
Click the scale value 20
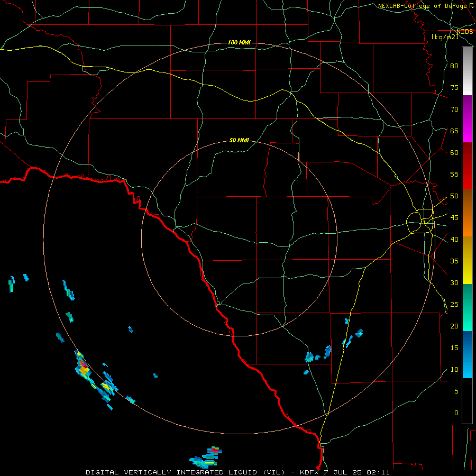pyautogui.click(x=454, y=326)
